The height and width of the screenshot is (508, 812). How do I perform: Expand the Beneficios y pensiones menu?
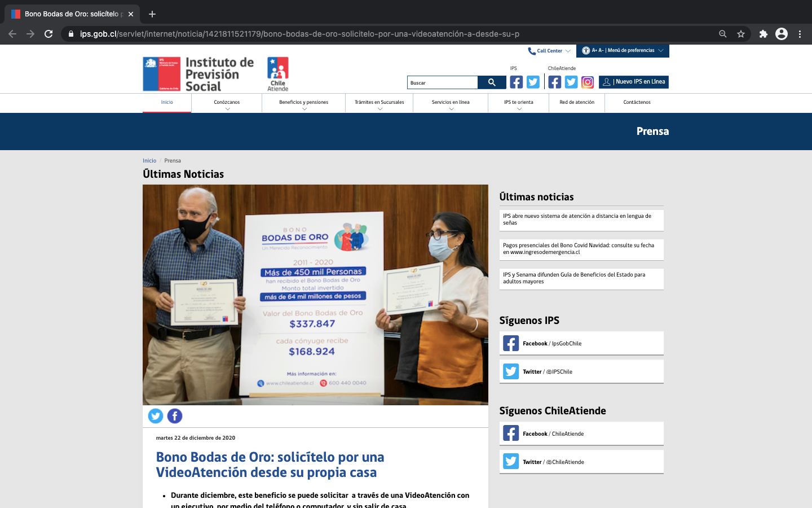coord(303,103)
